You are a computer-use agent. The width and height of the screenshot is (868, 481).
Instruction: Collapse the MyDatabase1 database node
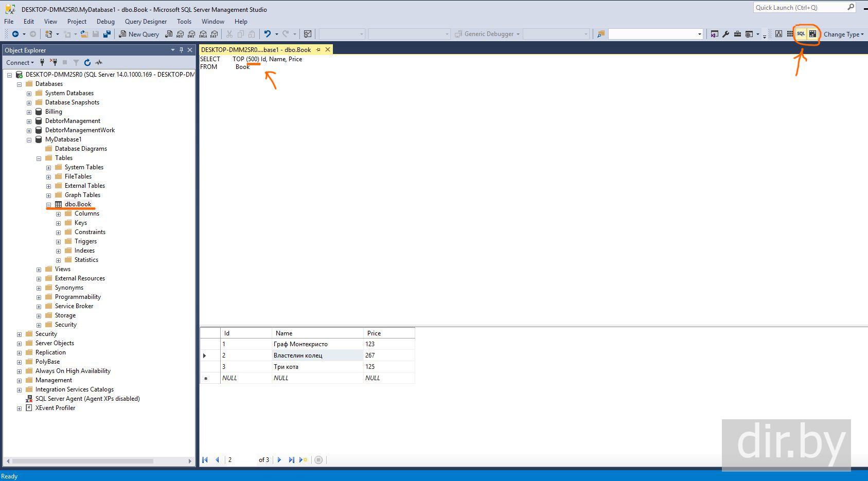point(29,140)
